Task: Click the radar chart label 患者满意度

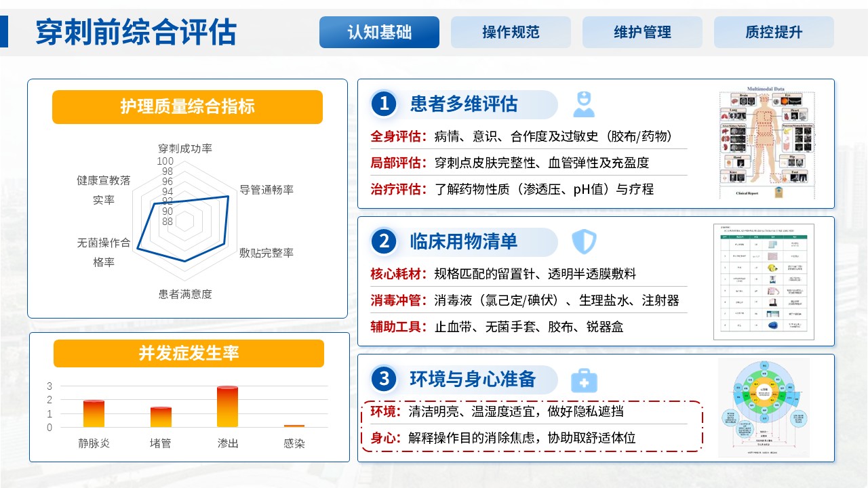Action: point(185,294)
